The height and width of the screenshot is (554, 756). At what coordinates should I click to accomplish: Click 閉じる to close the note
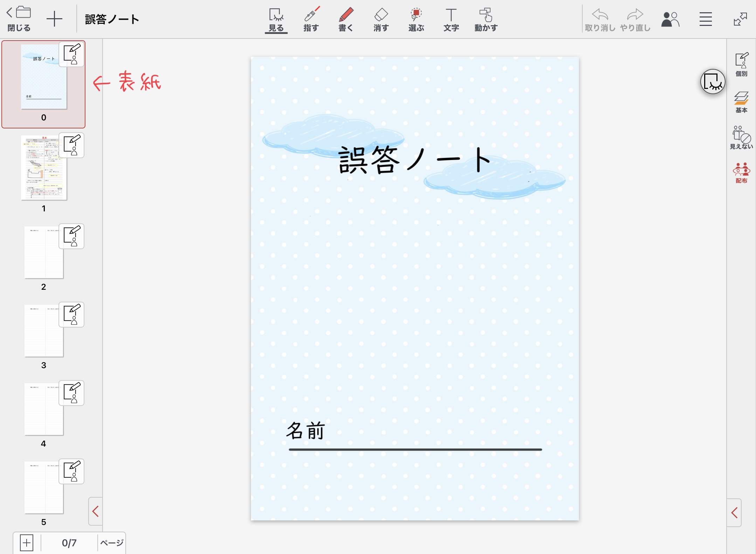click(x=19, y=19)
